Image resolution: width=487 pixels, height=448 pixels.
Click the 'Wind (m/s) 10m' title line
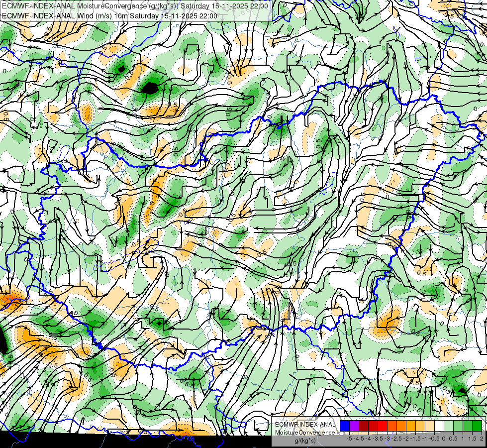(109, 16)
